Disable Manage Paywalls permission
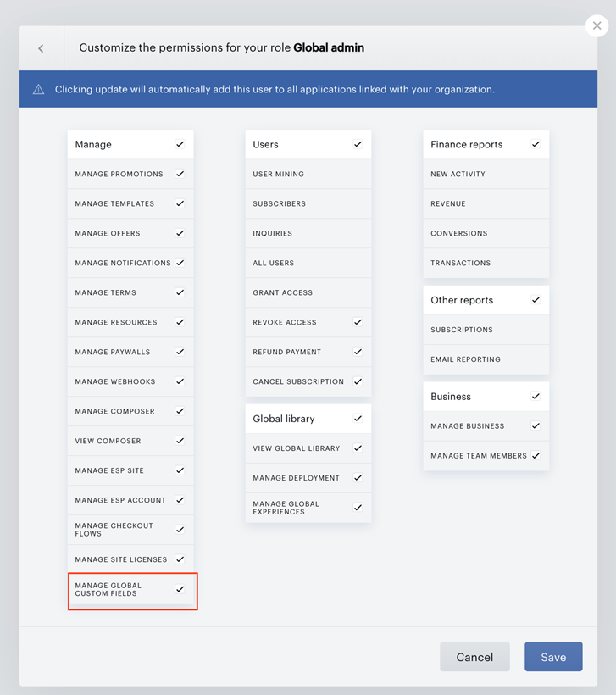The image size is (616, 695). [x=180, y=352]
